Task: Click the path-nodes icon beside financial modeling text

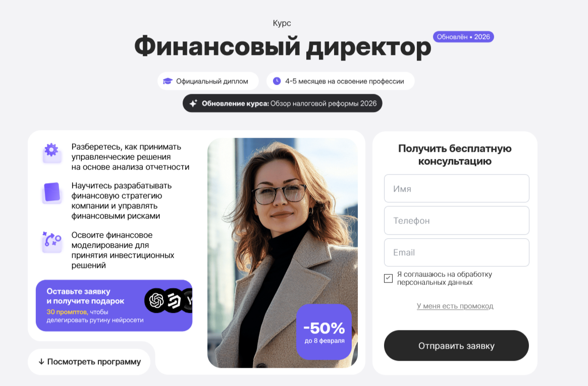Action: pos(52,242)
